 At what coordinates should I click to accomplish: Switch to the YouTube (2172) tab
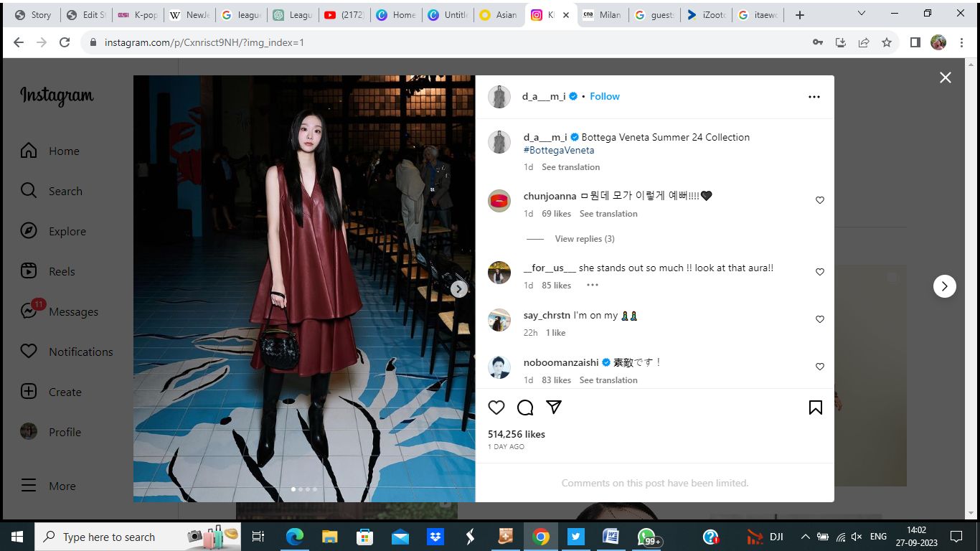[344, 14]
